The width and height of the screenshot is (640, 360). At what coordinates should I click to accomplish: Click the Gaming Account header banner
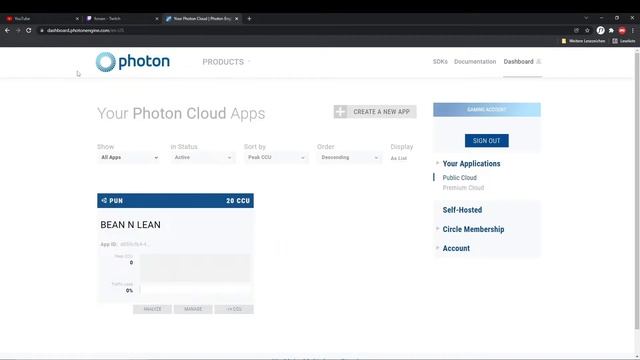pyautogui.click(x=487, y=110)
